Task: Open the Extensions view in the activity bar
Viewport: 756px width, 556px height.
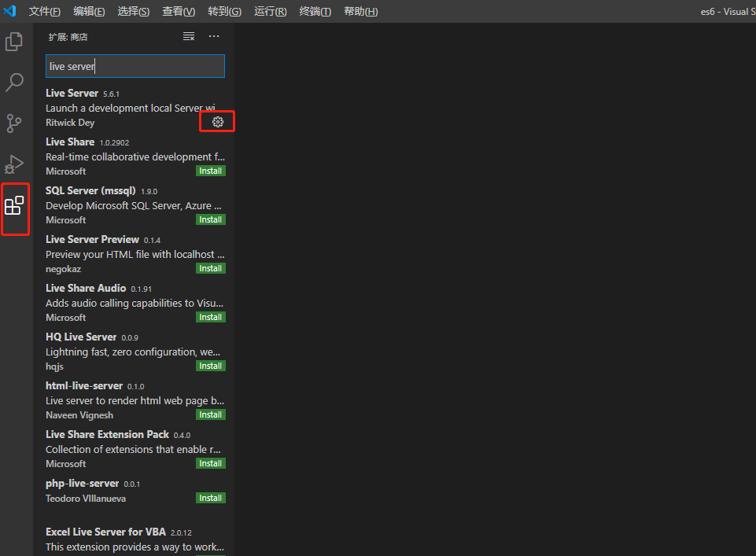Action: click(x=14, y=208)
